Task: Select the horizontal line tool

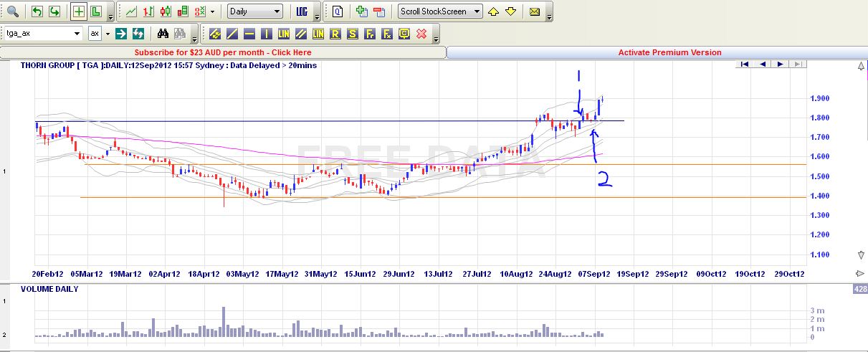Action: click(249, 33)
